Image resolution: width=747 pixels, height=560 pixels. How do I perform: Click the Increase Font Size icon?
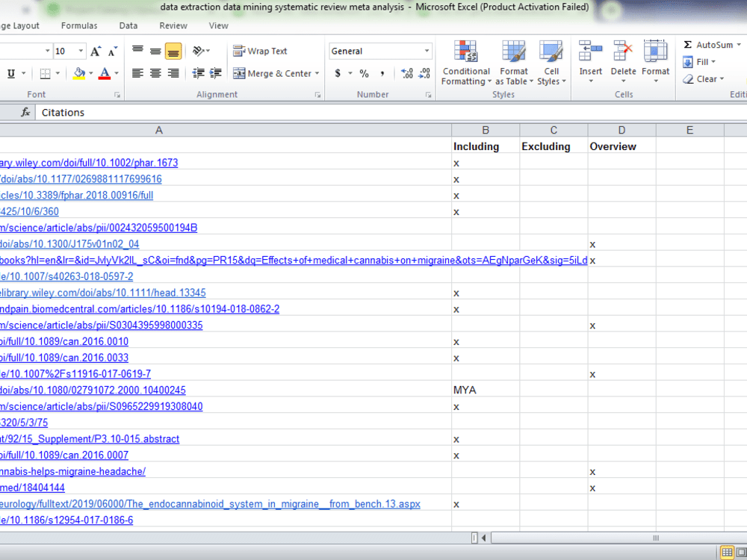[x=96, y=51]
